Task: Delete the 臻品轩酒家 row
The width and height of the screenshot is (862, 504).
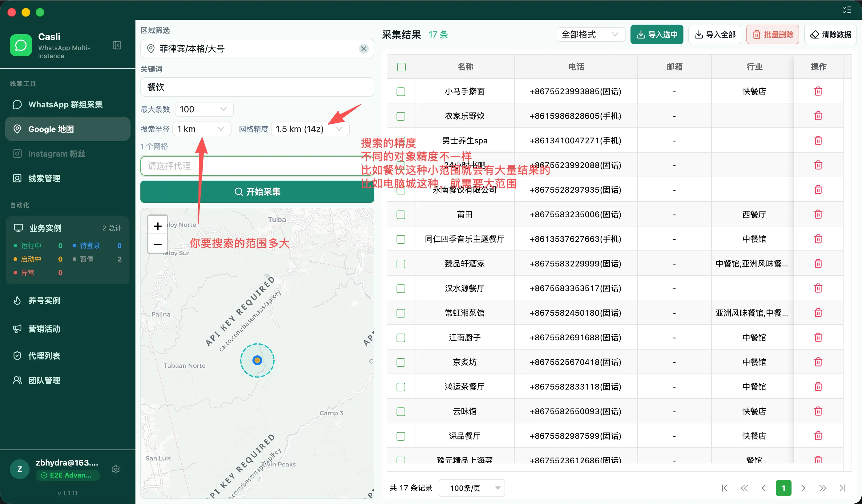Action: 818,264
